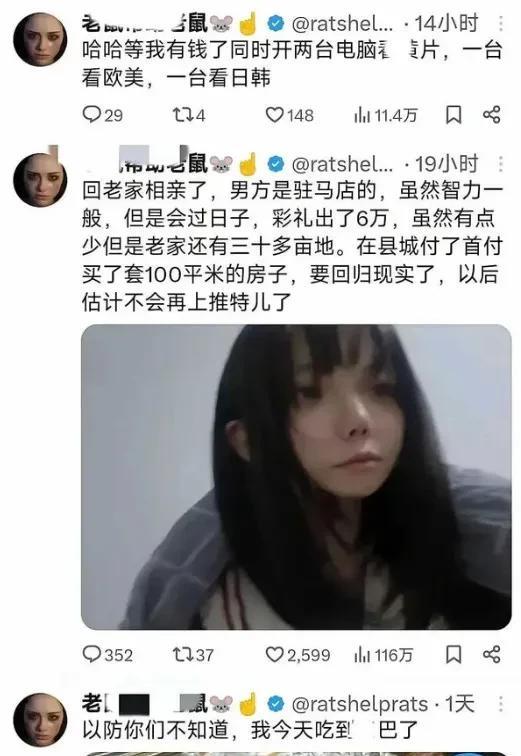The width and height of the screenshot is (521, 756).
Task: Retweet the post with 37 reposts
Action: (193, 654)
